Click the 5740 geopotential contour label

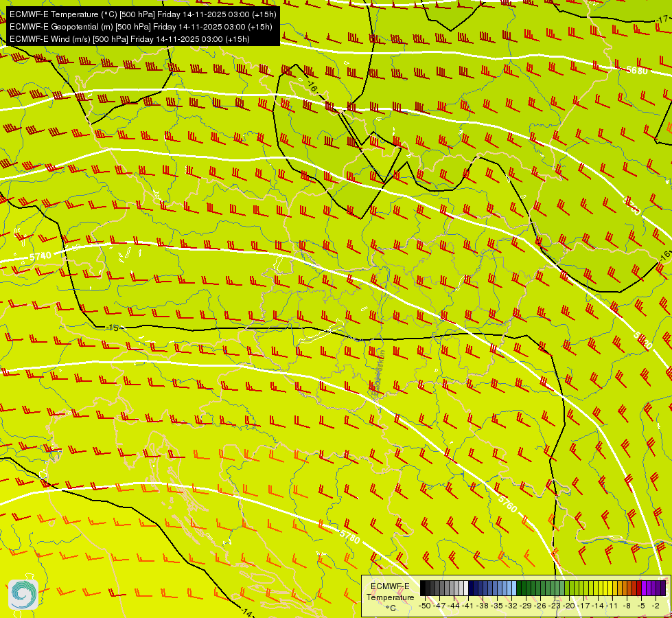[40, 256]
